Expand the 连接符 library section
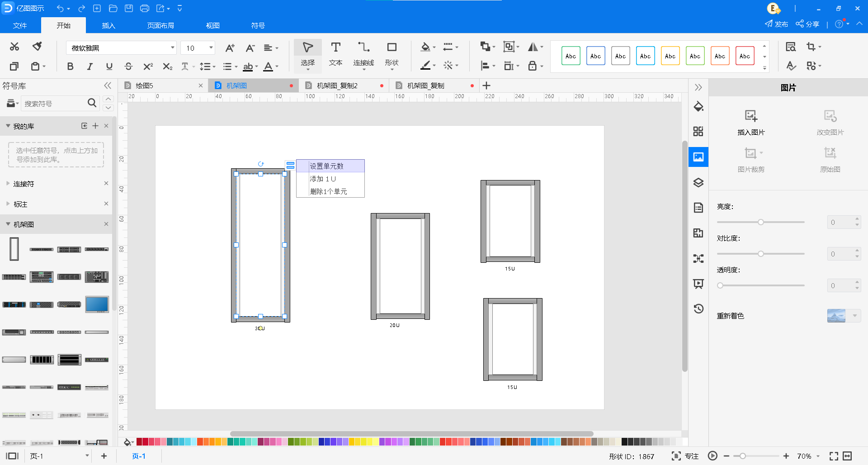Screen dimensions: 868x465 (24, 184)
